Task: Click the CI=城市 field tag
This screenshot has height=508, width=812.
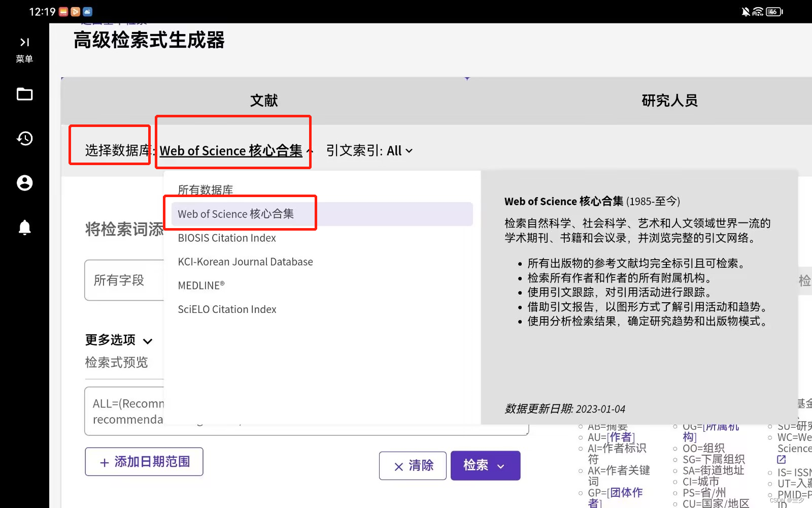Action: click(x=701, y=482)
